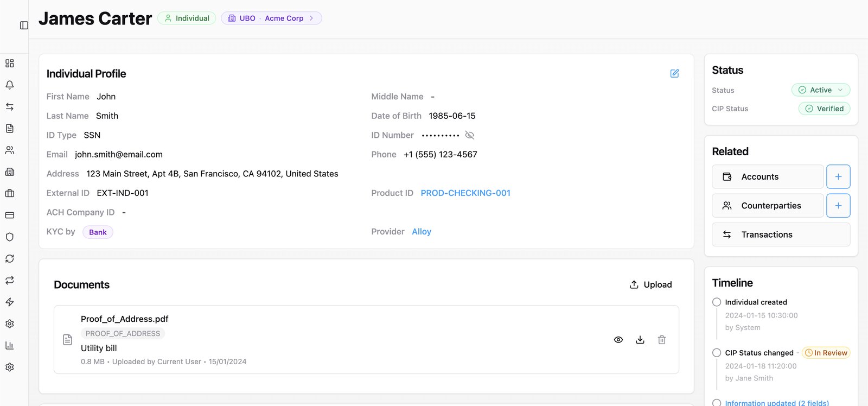
Task: Open the lightning bolt icon in sidebar
Action: click(10, 302)
